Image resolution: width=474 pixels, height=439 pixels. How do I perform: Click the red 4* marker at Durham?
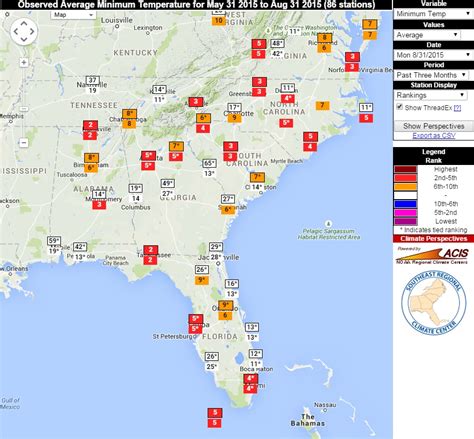tap(287, 98)
